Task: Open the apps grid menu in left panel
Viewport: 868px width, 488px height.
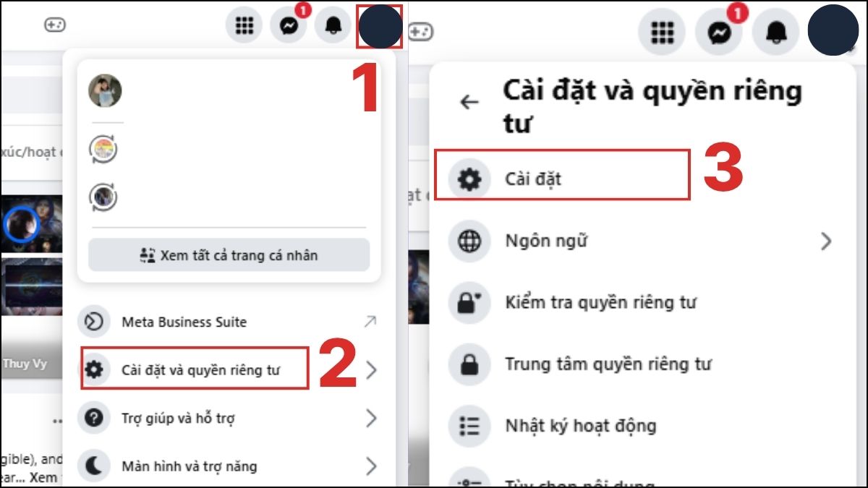Action: point(244,26)
